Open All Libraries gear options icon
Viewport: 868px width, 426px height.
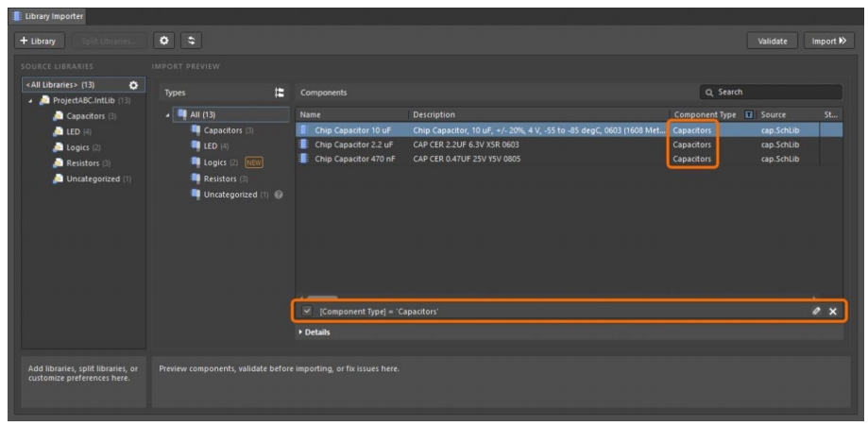133,85
